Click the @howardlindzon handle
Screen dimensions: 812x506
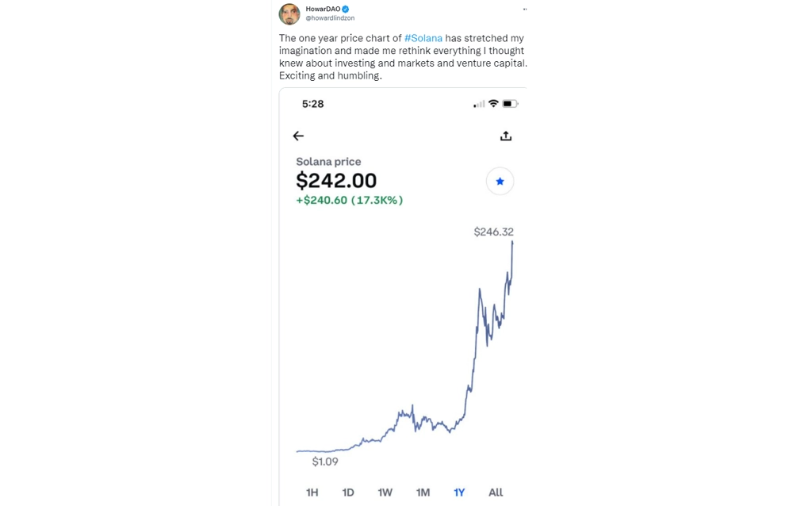tap(330, 18)
